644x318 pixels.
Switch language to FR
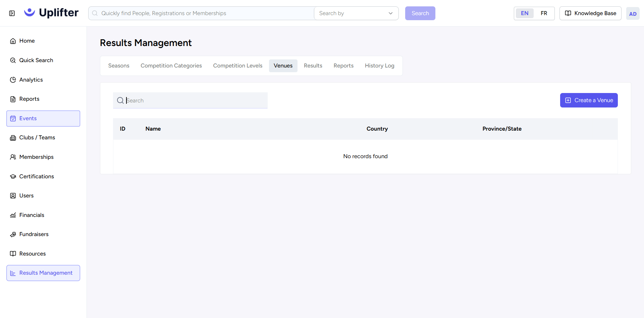tap(544, 13)
